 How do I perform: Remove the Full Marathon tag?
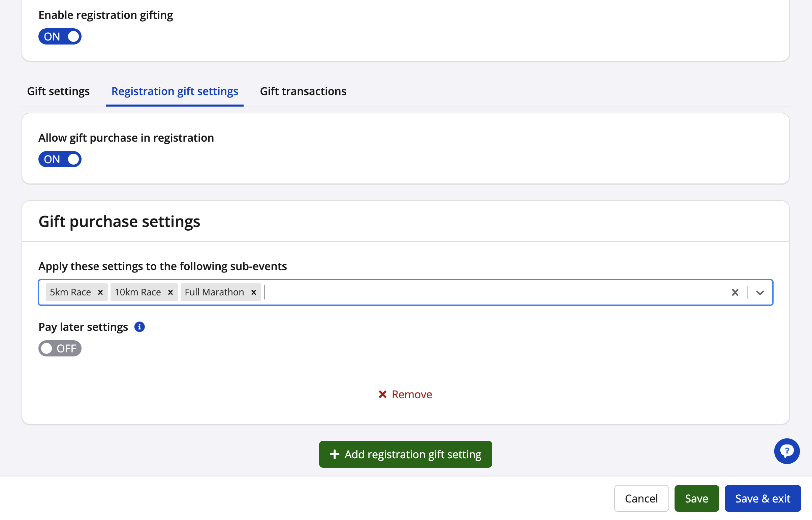coord(254,292)
